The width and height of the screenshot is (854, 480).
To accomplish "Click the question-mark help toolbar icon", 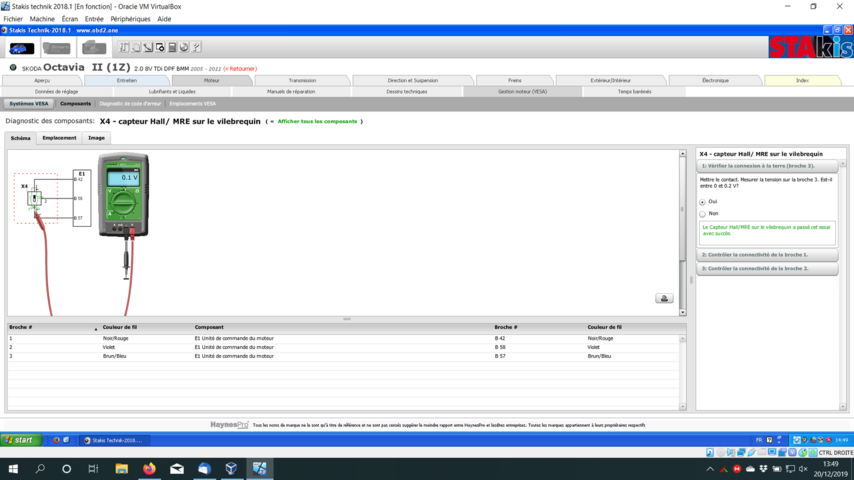I will (197, 47).
